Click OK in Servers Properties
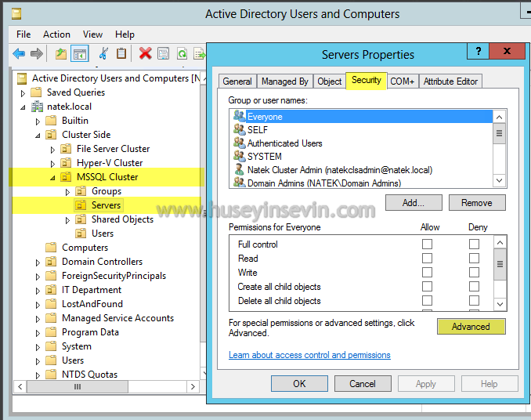The image size is (531, 420). [299, 383]
